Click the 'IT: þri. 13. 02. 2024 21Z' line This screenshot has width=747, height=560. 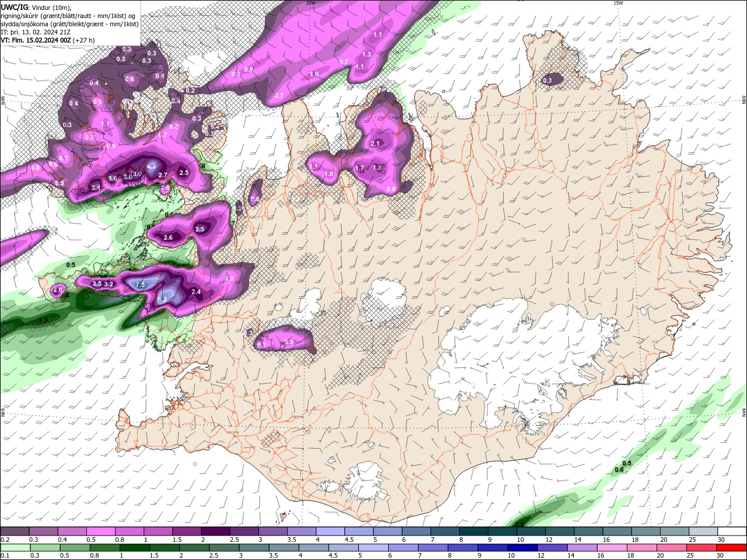point(36,32)
